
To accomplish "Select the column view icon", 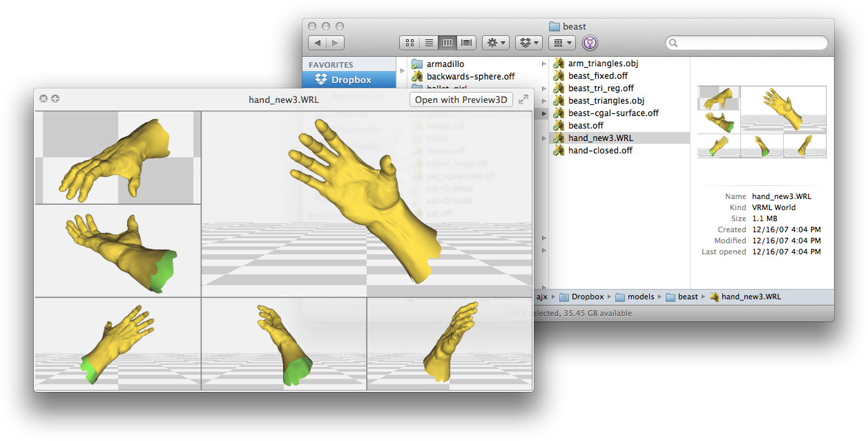I will (x=447, y=42).
